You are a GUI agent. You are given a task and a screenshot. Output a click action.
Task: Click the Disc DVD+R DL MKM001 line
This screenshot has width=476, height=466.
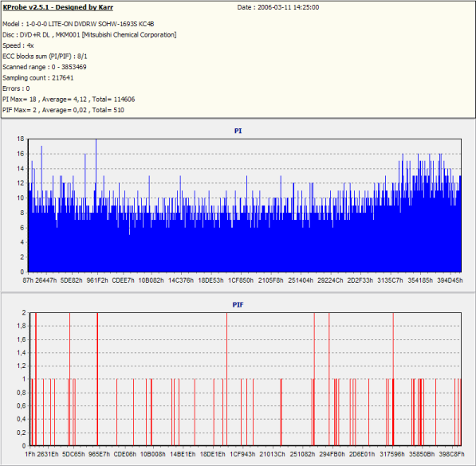pyautogui.click(x=89, y=35)
